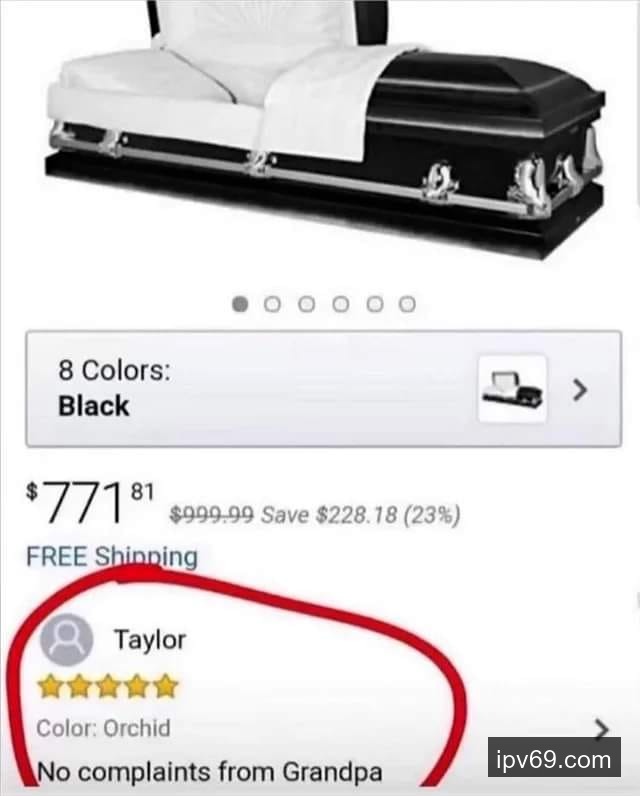This screenshot has height=796, width=640.
Task: Click Taylor's profile avatar icon
Action: [x=66, y=640]
